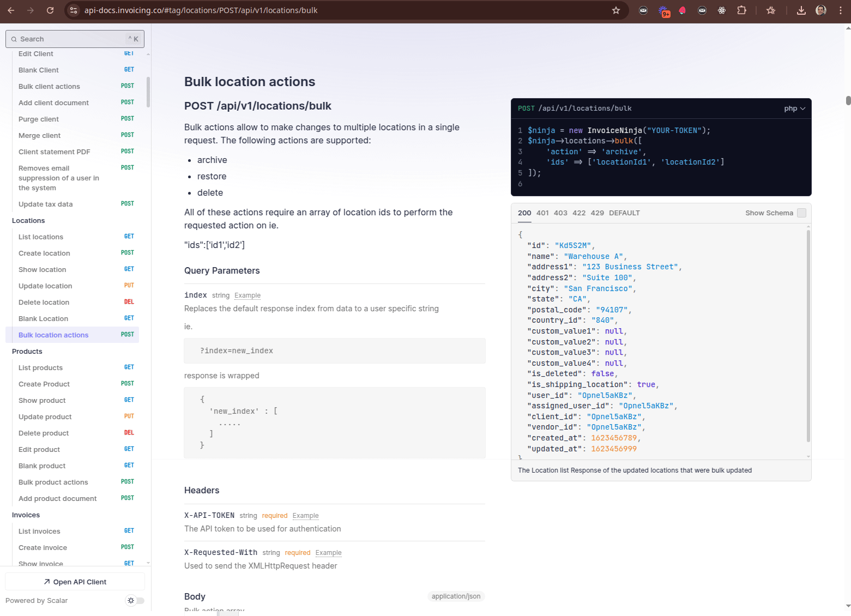
Task: Toggle dark mode with the sun switch
Action: (135, 601)
